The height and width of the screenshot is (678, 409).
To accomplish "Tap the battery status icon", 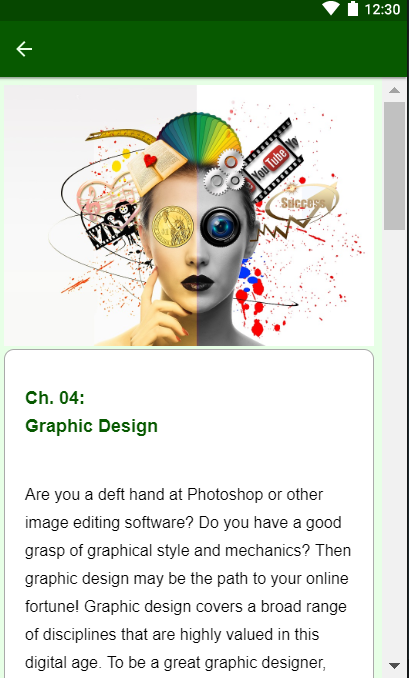I will click(353, 9).
